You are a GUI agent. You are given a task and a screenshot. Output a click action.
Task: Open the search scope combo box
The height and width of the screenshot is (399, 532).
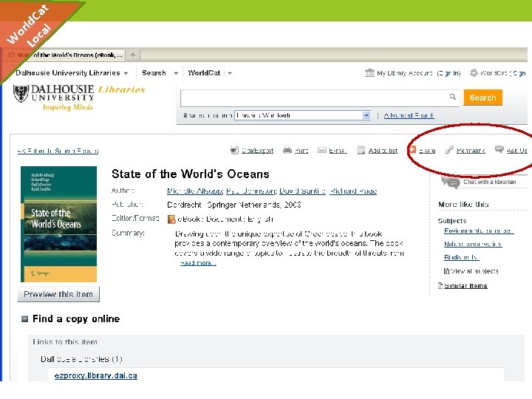point(302,115)
